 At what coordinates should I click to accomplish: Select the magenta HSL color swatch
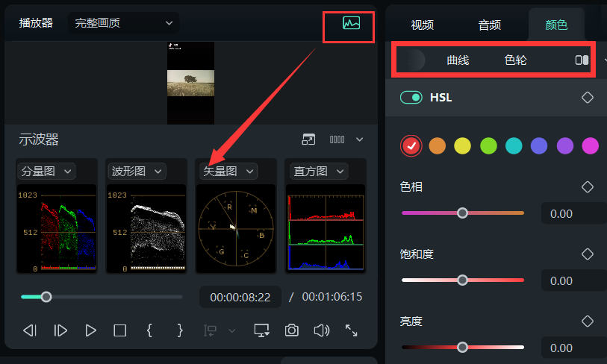pos(591,146)
